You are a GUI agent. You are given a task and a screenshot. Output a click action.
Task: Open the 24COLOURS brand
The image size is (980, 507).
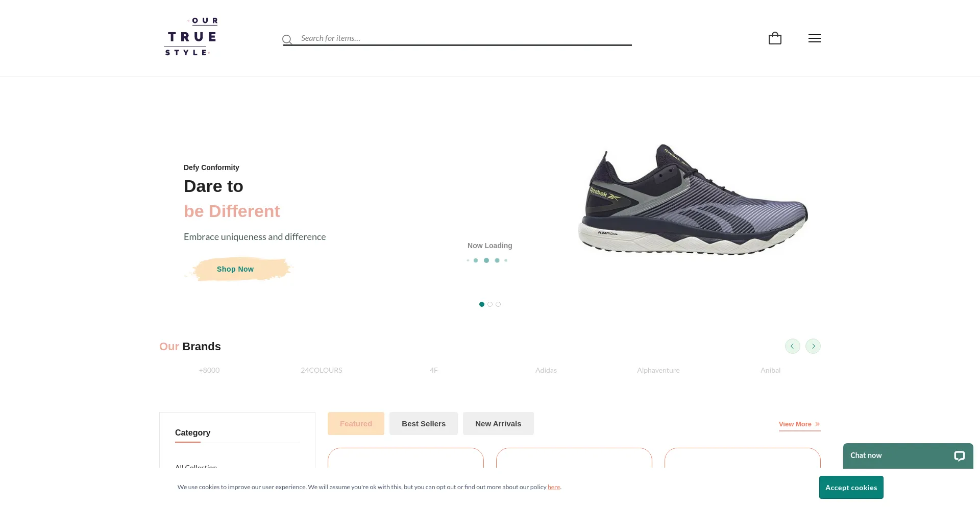[x=322, y=370]
